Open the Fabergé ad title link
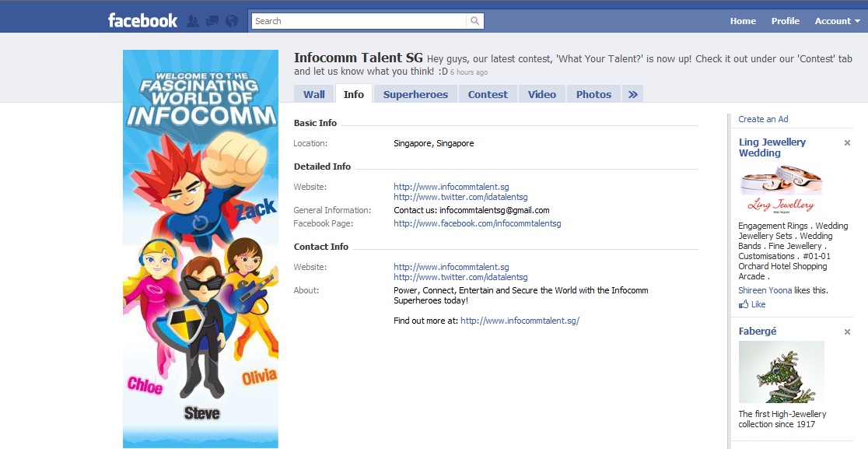 point(758,331)
